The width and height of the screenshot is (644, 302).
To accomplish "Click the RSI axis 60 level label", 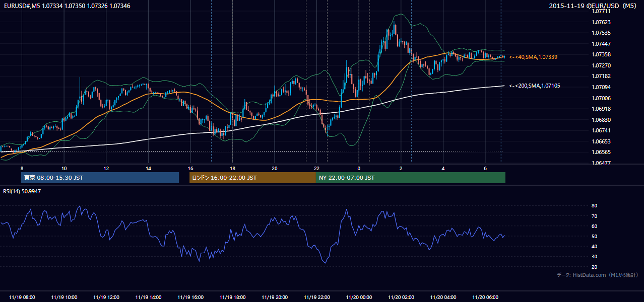I will pos(594,226).
